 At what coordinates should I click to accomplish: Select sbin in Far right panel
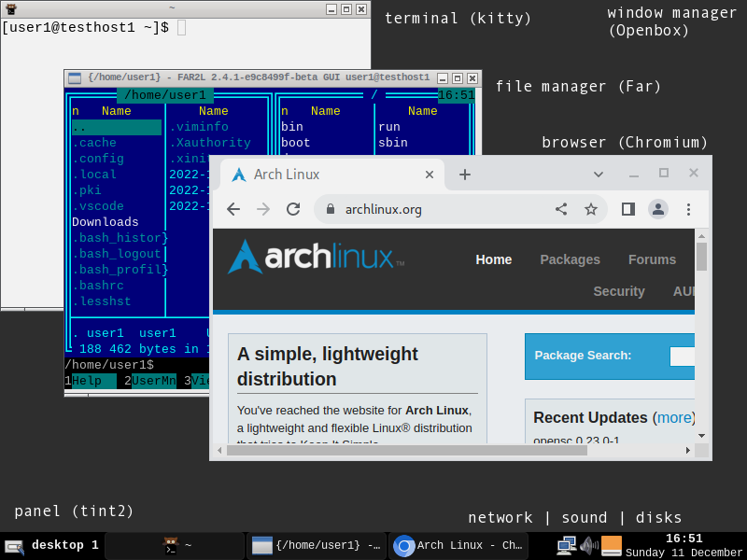[393, 143]
